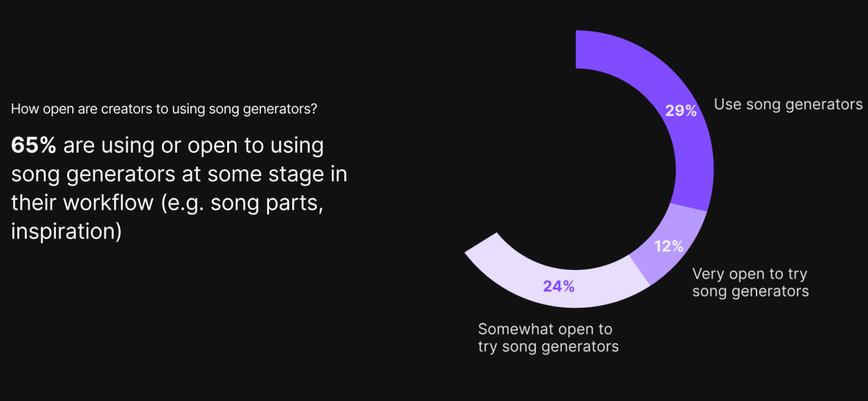The width and height of the screenshot is (868, 401).
Task: Select the "12%" percentage label
Action: click(668, 246)
